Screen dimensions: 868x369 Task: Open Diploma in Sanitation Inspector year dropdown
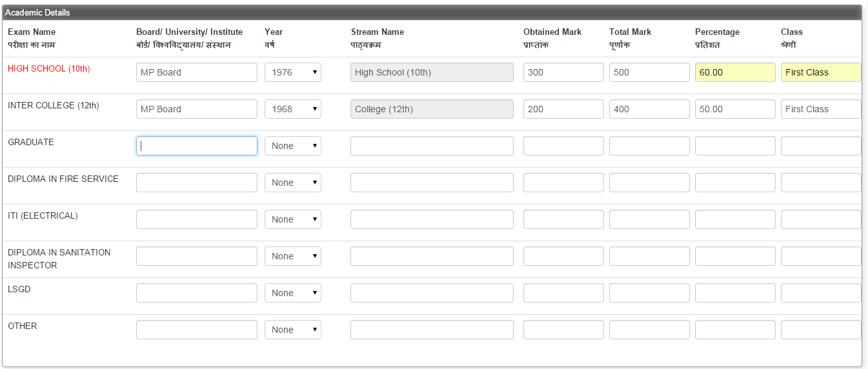(x=293, y=256)
